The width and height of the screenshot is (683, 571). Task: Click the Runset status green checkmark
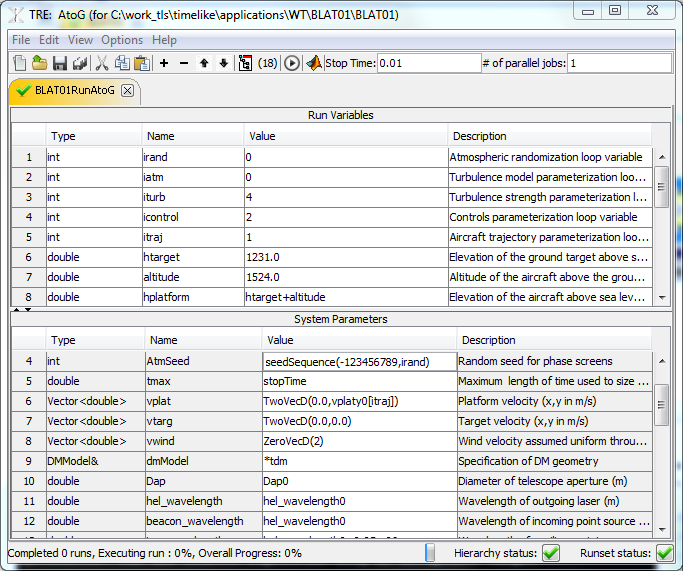[665, 553]
